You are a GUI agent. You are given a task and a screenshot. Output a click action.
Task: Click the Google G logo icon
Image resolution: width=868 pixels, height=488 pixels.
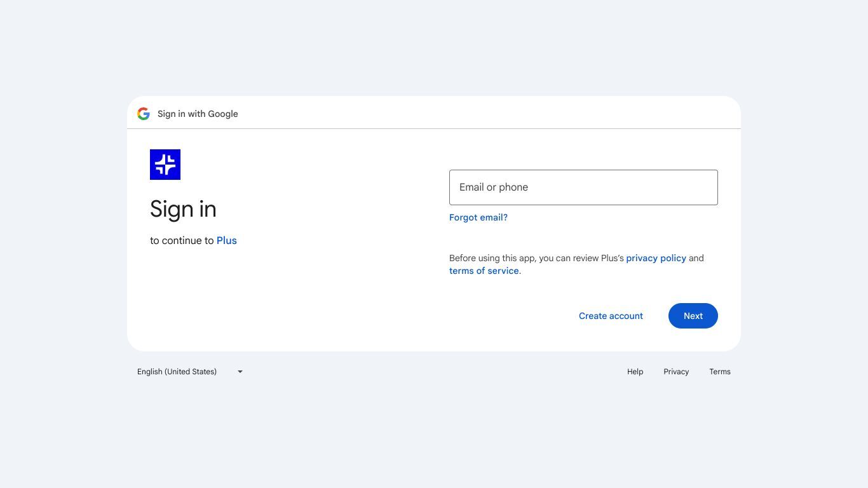point(144,114)
